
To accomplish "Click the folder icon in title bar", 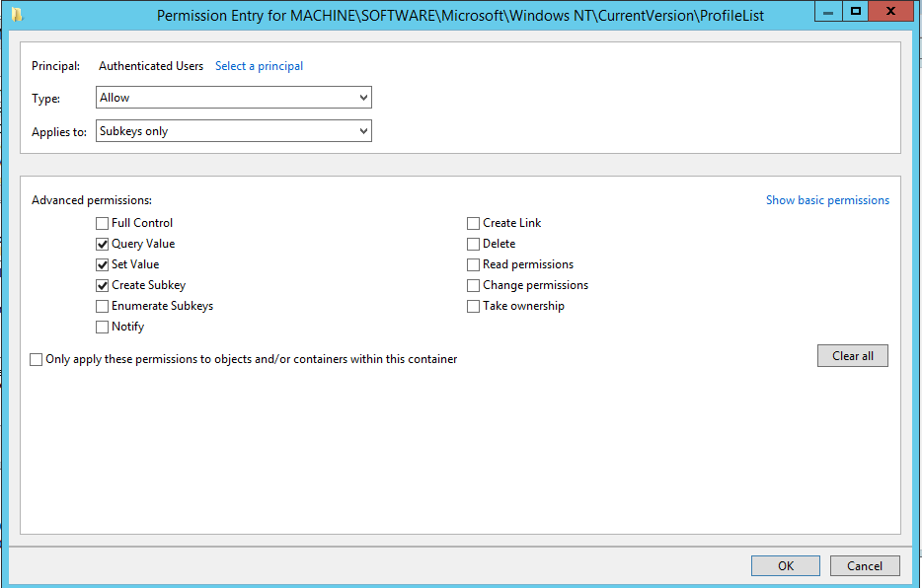I will (x=17, y=15).
